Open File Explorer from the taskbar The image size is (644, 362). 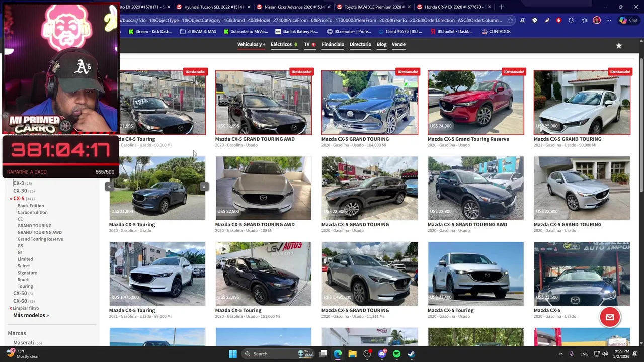pyautogui.click(x=352, y=354)
